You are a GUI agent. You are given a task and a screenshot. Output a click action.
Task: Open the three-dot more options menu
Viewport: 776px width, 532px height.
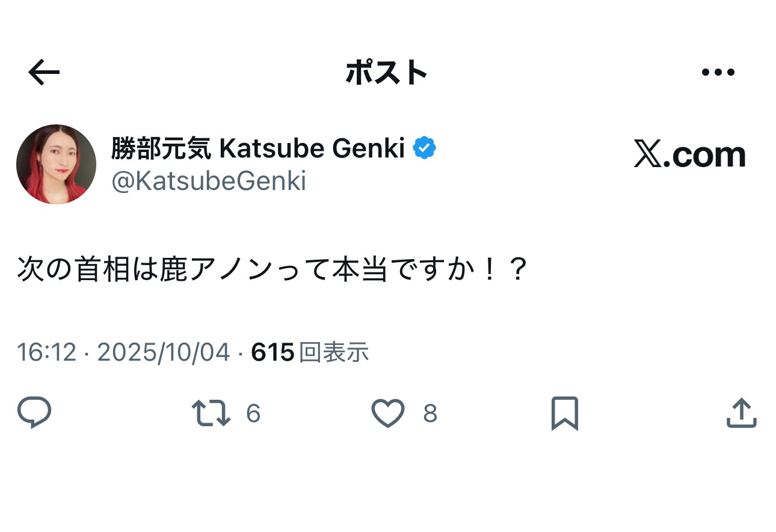[718, 73]
